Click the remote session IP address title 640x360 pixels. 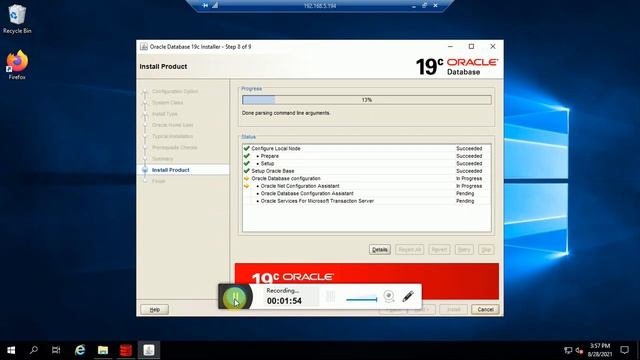[x=320, y=6]
